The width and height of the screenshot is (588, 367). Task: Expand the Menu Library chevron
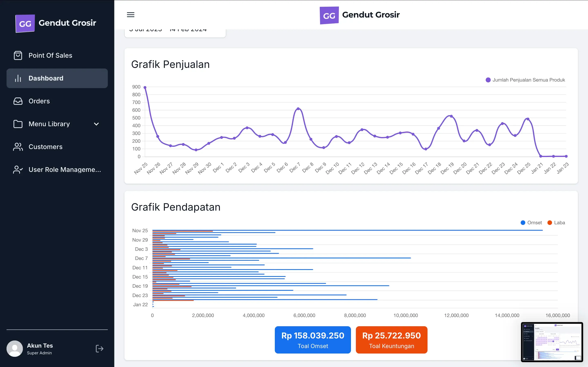(96, 124)
